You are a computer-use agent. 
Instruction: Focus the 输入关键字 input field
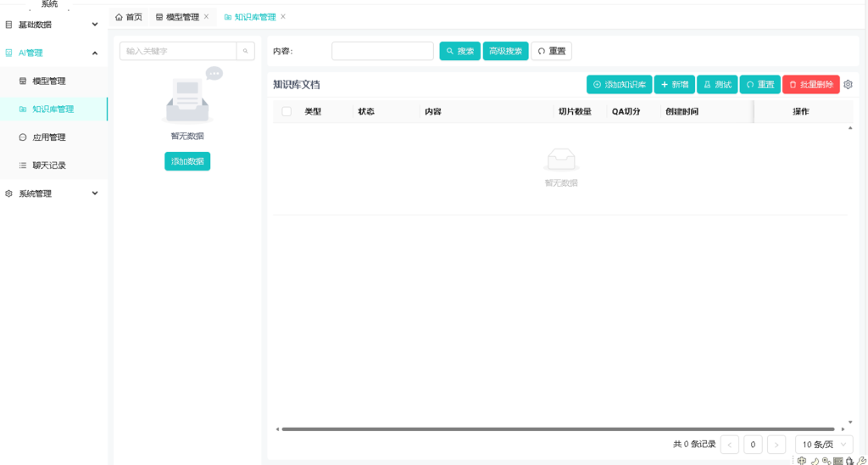[178, 51]
